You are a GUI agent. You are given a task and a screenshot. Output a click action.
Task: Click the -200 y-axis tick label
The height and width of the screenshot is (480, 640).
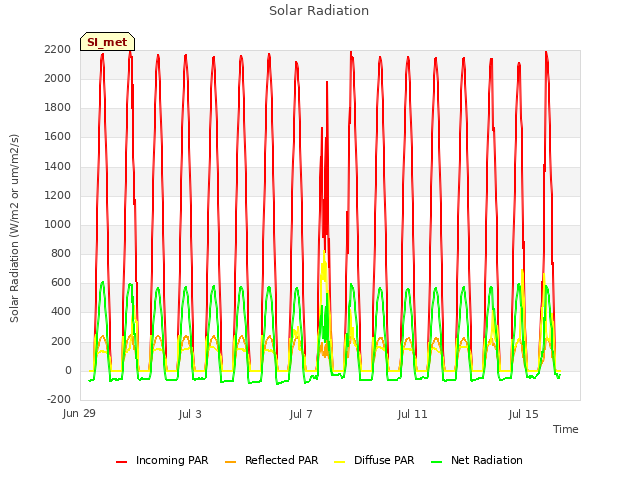tap(59, 399)
